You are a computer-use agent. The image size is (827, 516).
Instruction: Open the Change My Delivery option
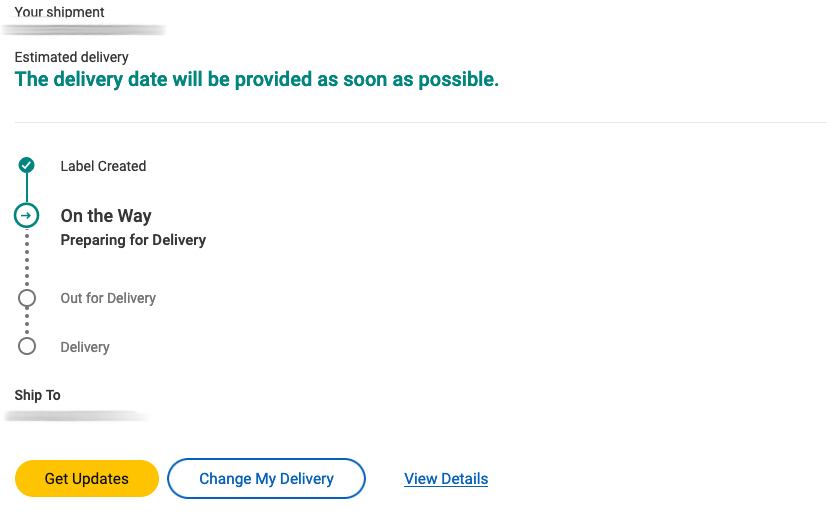coord(266,479)
